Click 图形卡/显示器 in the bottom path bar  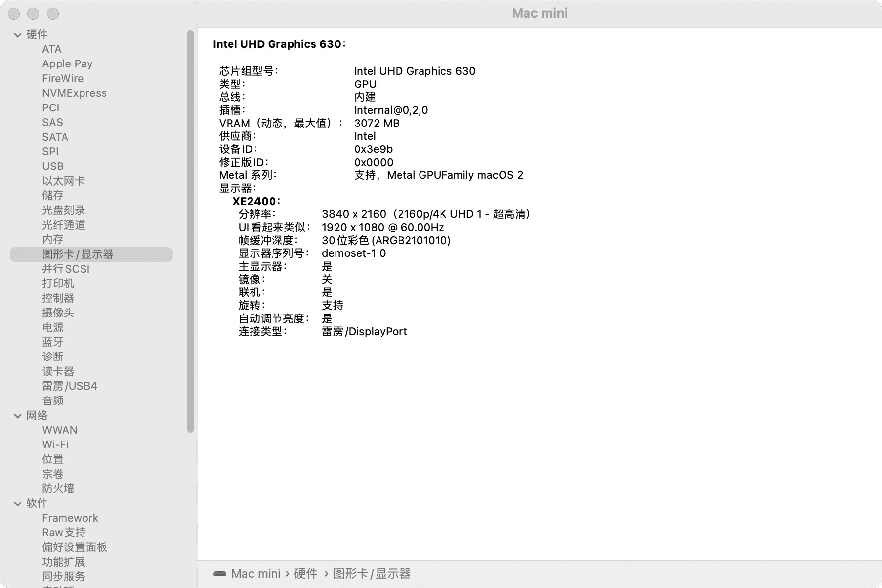point(372,574)
